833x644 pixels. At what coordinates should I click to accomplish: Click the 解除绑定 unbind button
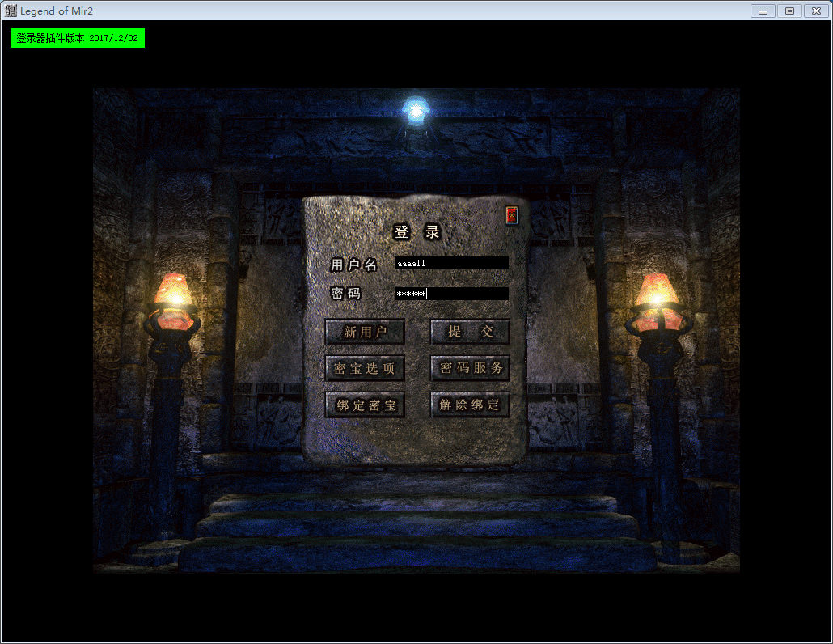point(470,405)
